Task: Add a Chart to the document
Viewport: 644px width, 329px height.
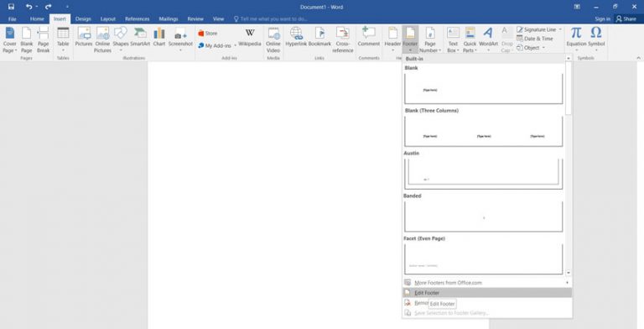Action: pos(159,37)
